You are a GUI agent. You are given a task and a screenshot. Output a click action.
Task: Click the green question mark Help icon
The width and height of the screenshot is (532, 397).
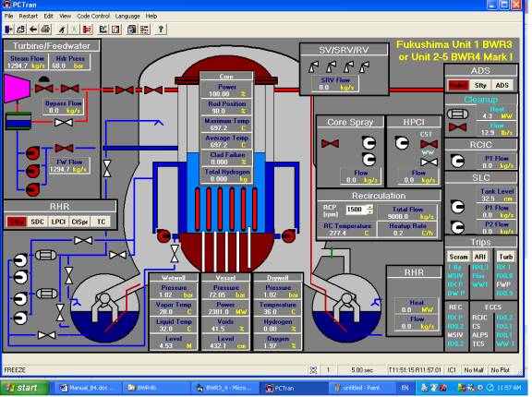[161, 30]
